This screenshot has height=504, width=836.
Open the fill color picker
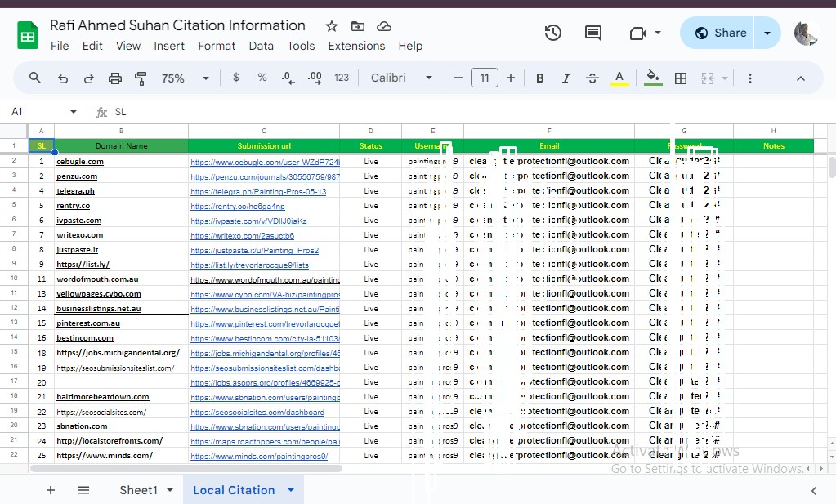click(652, 78)
